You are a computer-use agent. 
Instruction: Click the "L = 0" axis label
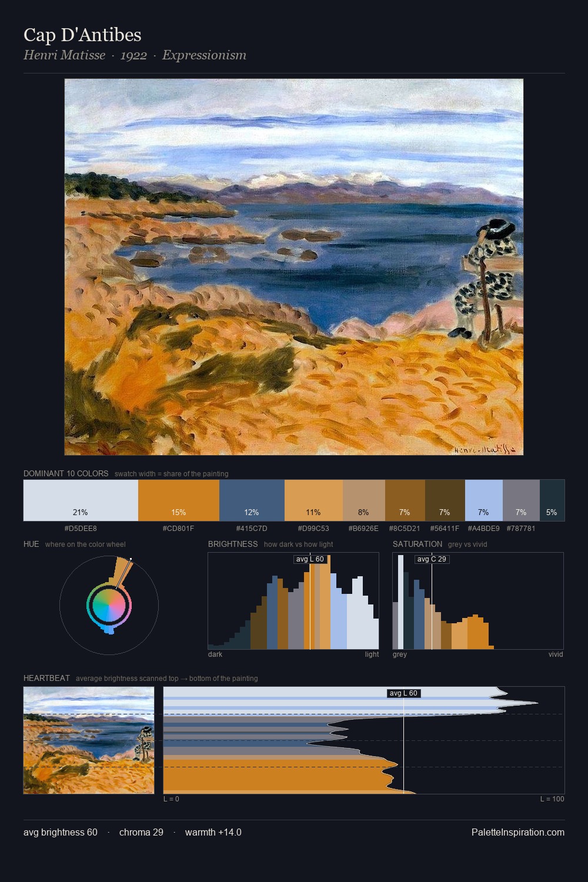(x=171, y=799)
